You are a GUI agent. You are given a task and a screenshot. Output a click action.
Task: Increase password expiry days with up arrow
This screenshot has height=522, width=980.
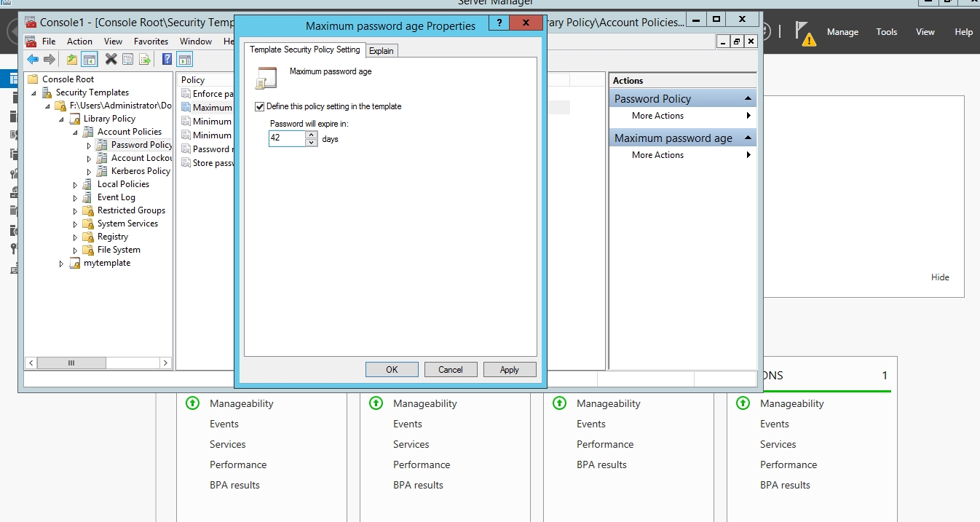coord(312,135)
